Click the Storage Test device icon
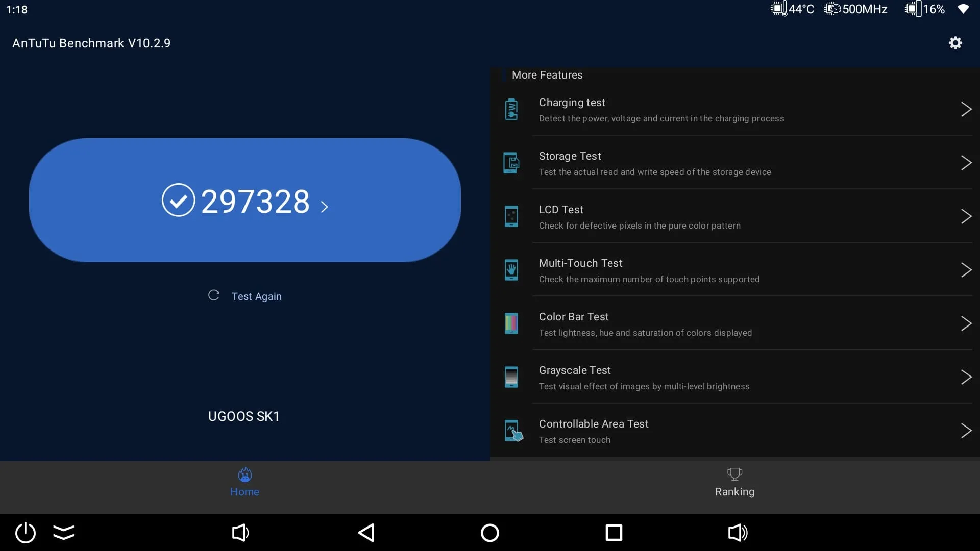Screen dimensions: 980x551 (511, 163)
